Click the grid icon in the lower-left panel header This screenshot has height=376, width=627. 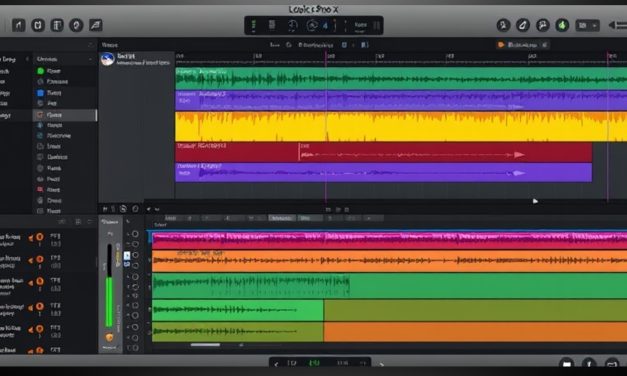(78, 221)
